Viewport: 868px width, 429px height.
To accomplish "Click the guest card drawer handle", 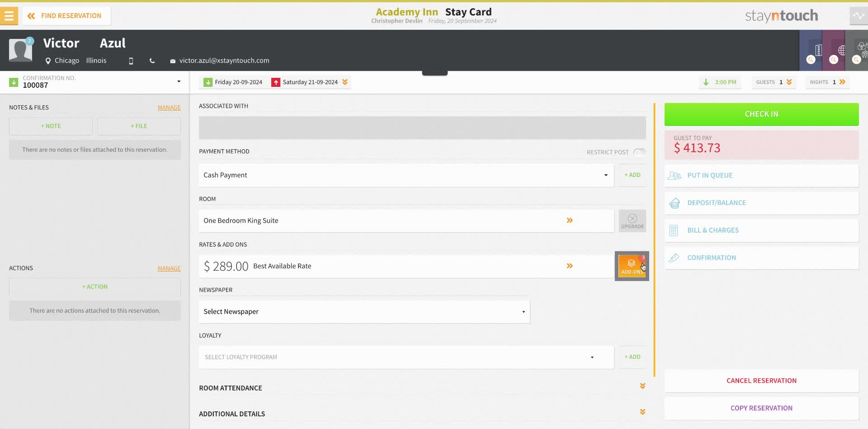I will click(435, 73).
